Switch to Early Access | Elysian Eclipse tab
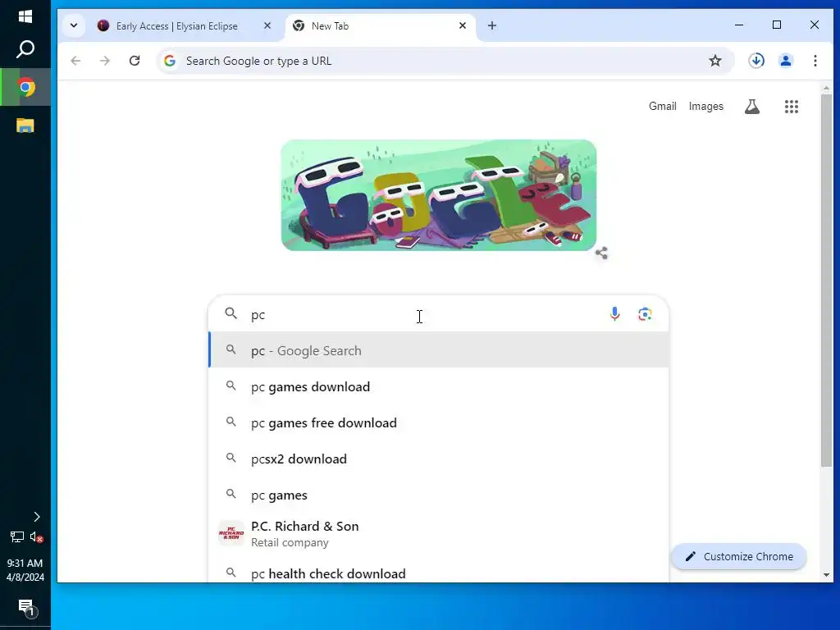This screenshot has height=630, width=840. coord(177,25)
